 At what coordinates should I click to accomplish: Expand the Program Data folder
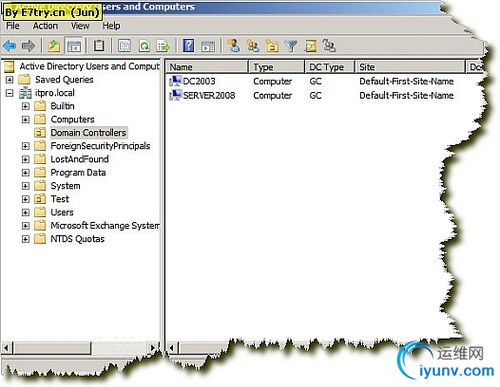[x=25, y=173]
